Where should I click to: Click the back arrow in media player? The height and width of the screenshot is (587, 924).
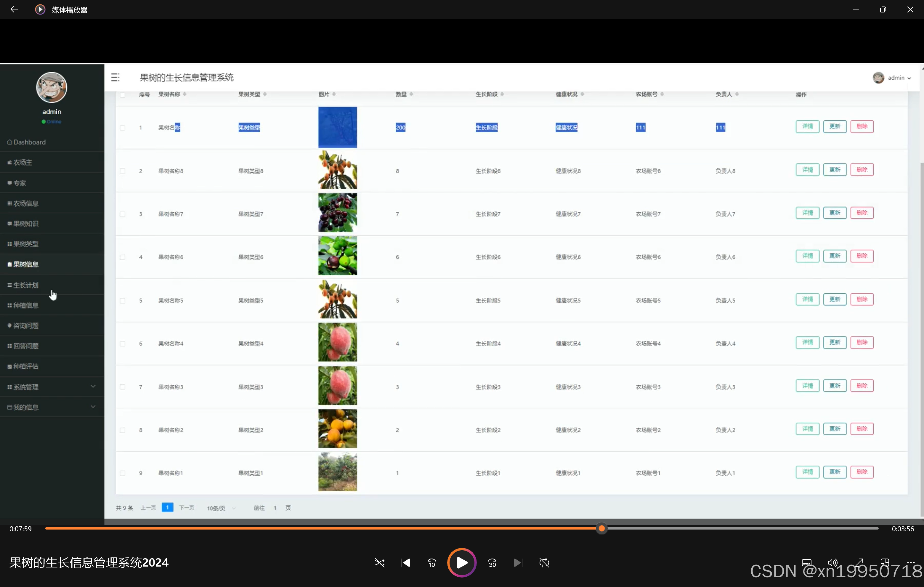14,9
